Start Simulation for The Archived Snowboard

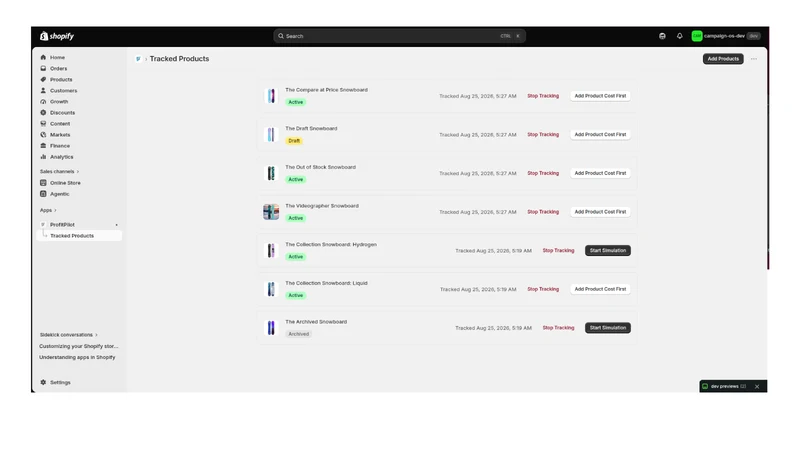click(x=608, y=328)
